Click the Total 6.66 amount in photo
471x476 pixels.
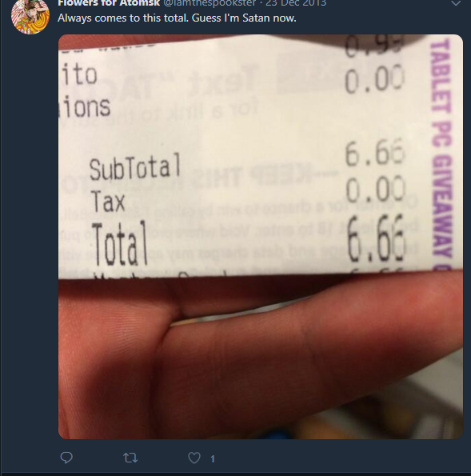[x=375, y=239]
